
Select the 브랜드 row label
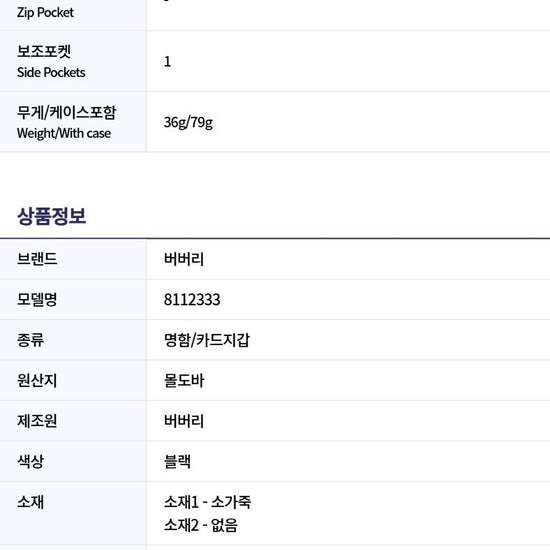tap(37, 259)
